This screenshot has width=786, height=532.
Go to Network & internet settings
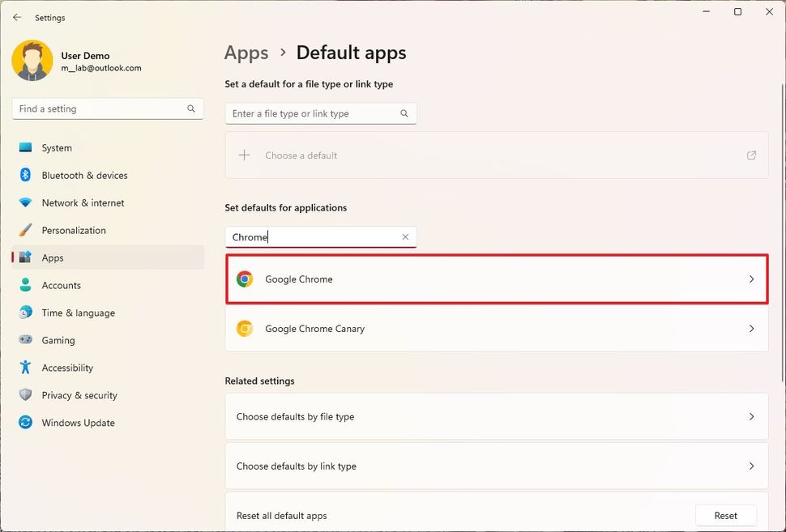(83, 203)
